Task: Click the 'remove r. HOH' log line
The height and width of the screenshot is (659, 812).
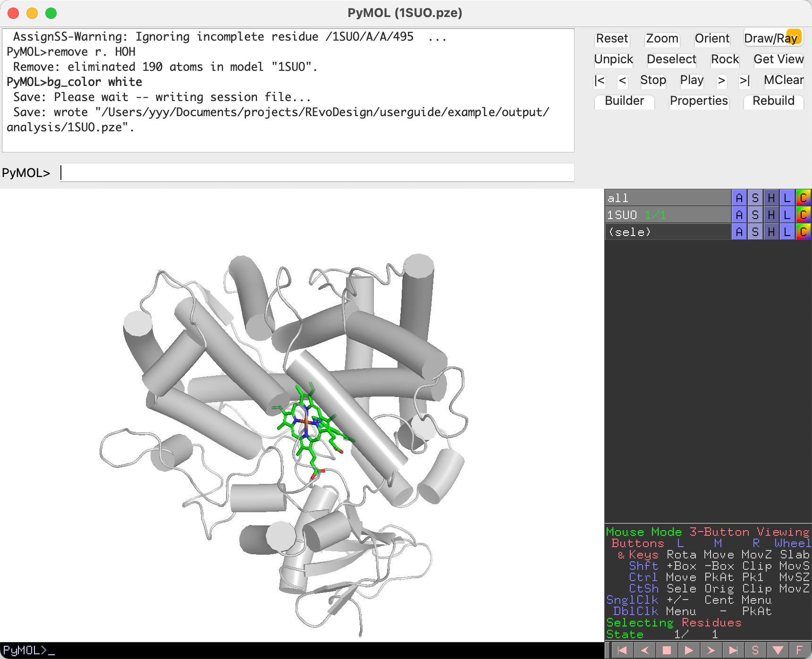Action: (x=71, y=52)
